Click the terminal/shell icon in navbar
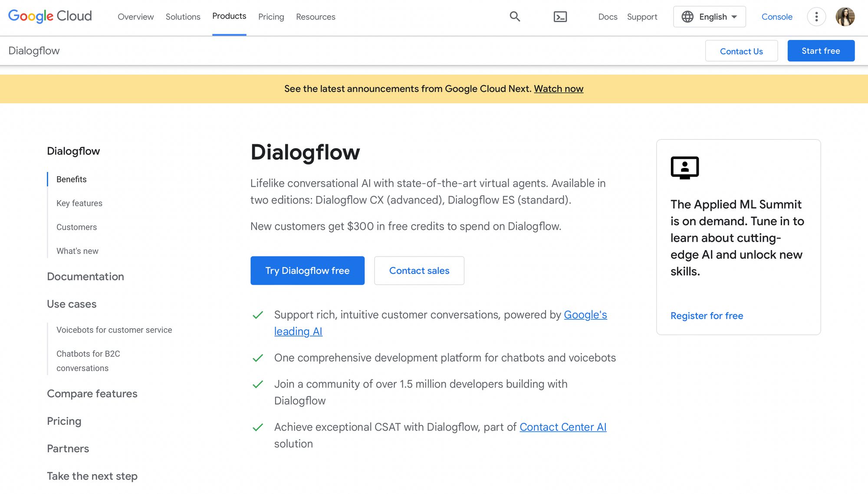The height and width of the screenshot is (494, 868). click(560, 16)
